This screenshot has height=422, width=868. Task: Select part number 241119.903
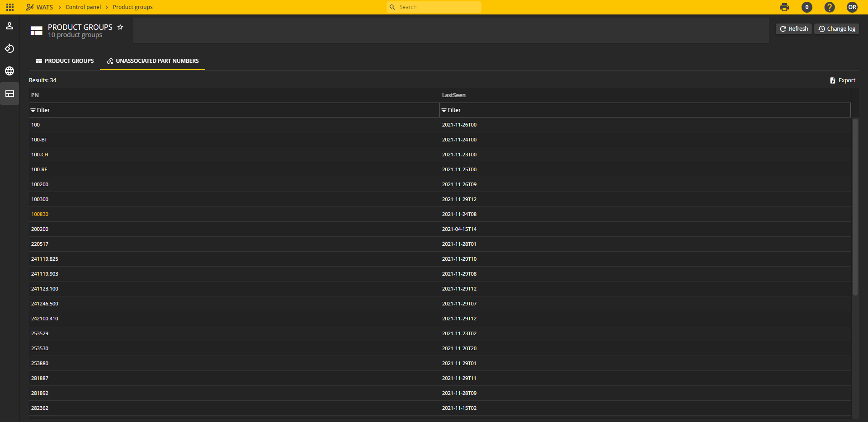point(45,274)
